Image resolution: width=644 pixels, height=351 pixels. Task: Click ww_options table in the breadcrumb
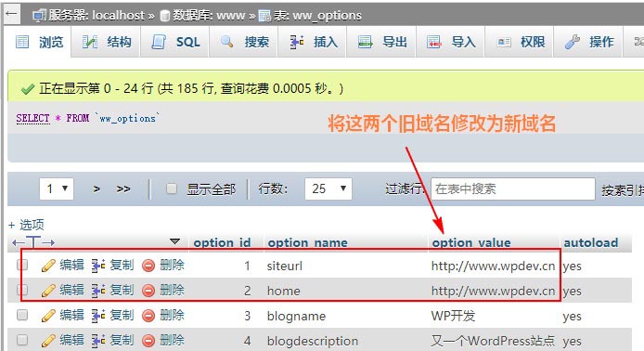click(x=327, y=16)
